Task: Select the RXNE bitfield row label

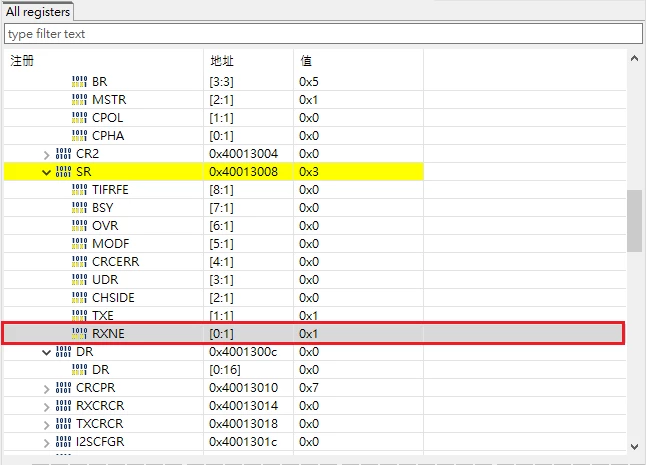Action: tap(108, 334)
